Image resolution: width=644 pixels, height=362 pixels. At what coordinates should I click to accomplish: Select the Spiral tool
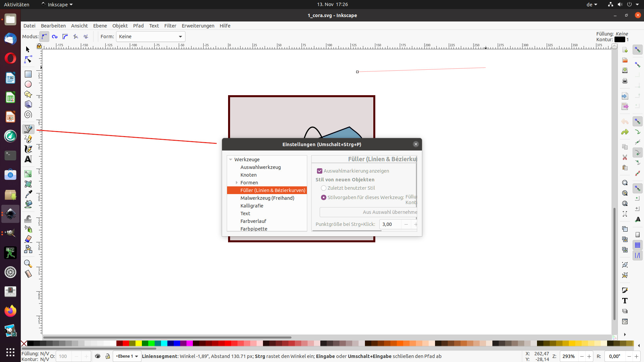coord(28,115)
